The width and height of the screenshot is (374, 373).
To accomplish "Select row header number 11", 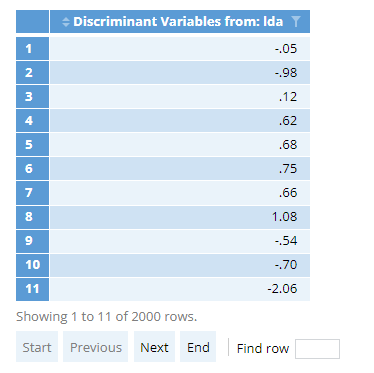I will tap(32, 289).
